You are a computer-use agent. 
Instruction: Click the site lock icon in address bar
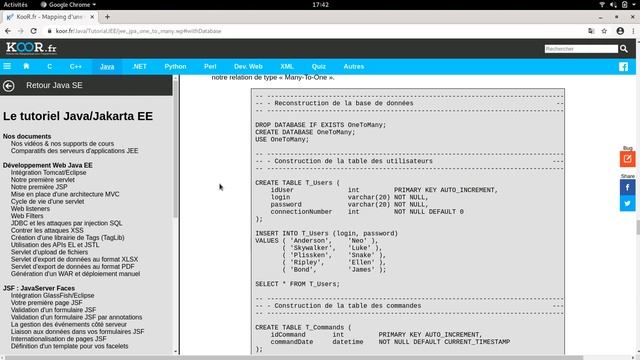click(49, 31)
